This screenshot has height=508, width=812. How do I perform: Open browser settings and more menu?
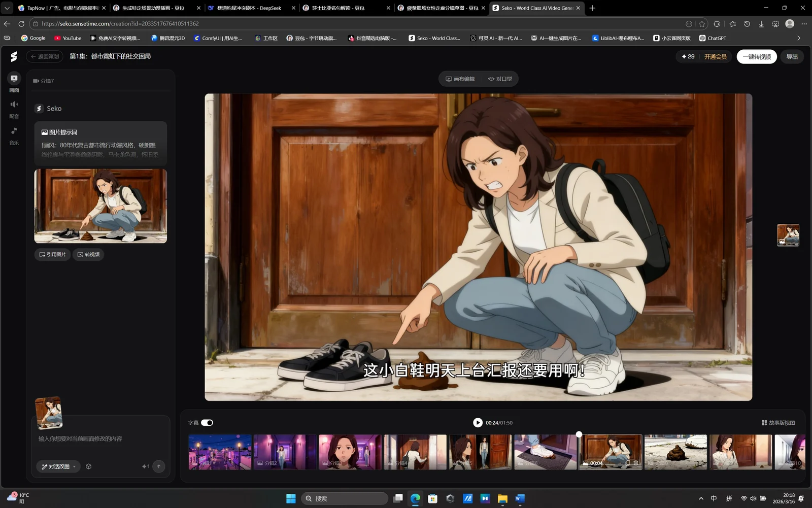(804, 24)
